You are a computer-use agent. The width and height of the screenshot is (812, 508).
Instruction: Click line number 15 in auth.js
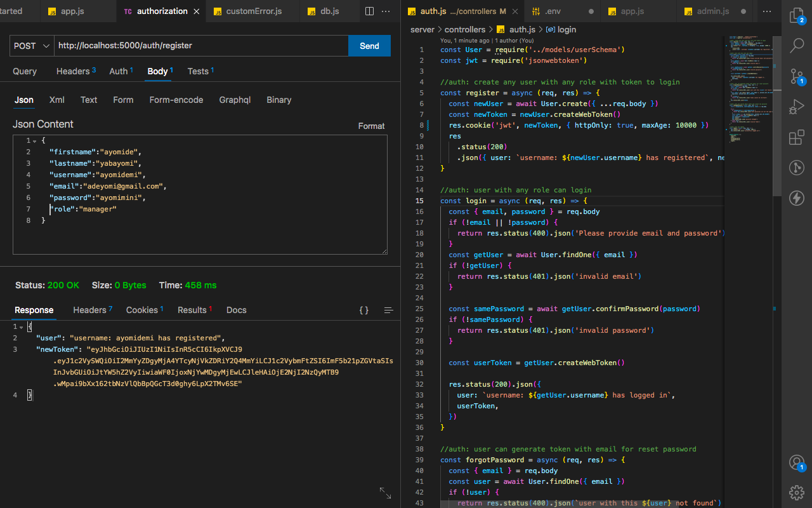pyautogui.click(x=419, y=201)
